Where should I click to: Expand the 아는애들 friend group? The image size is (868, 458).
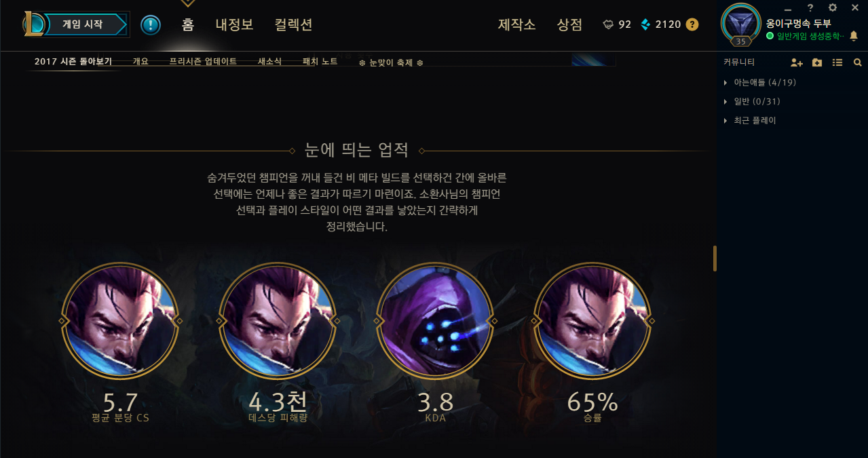pyautogui.click(x=761, y=82)
